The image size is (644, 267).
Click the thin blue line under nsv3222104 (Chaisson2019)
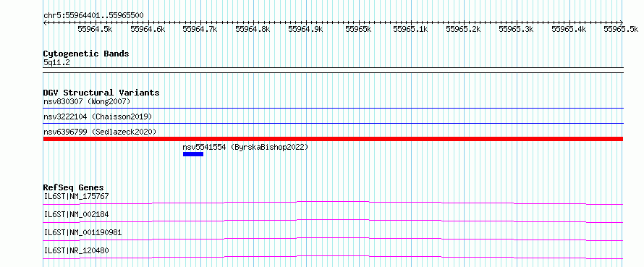click(333, 123)
